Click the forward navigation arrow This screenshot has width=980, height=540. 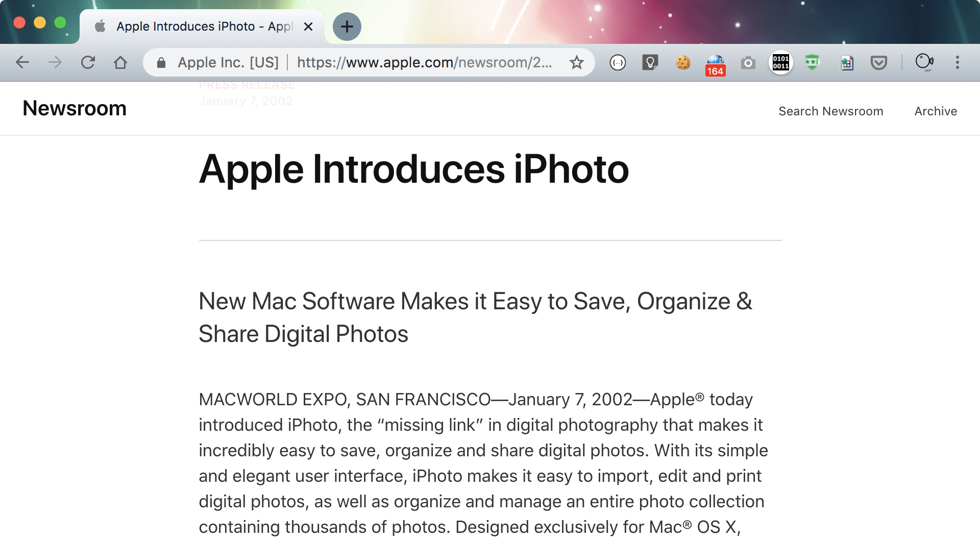[55, 62]
